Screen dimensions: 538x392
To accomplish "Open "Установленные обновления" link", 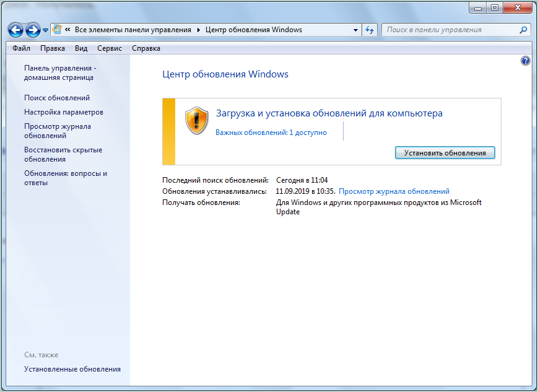I will coord(72,369).
